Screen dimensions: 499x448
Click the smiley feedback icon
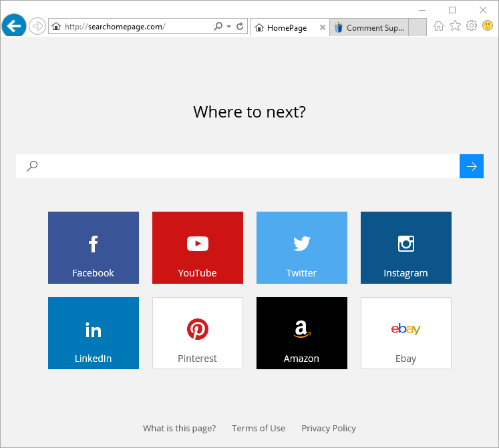tap(488, 25)
